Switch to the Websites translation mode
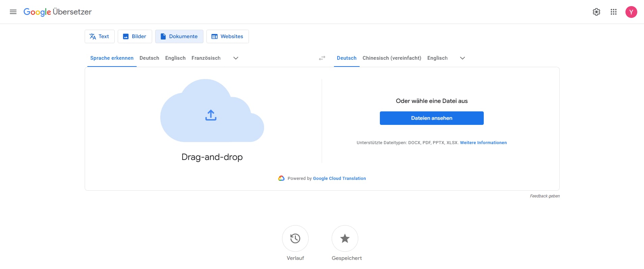The height and width of the screenshot is (269, 644). pyautogui.click(x=227, y=36)
